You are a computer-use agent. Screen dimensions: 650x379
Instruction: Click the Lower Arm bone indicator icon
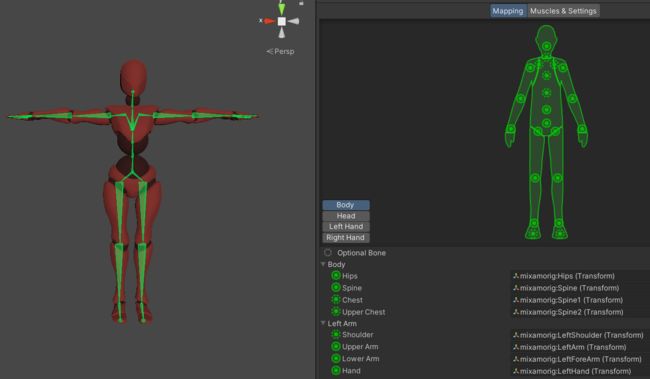(336, 359)
